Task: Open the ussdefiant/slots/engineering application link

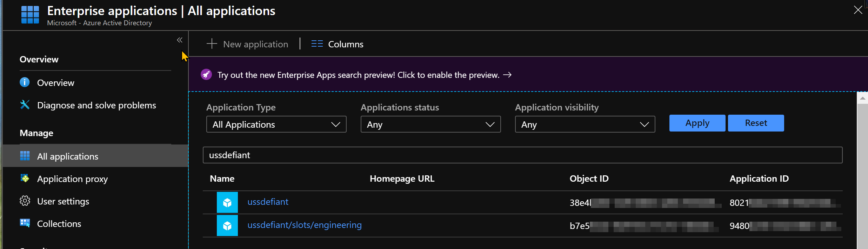Action: 305,225
